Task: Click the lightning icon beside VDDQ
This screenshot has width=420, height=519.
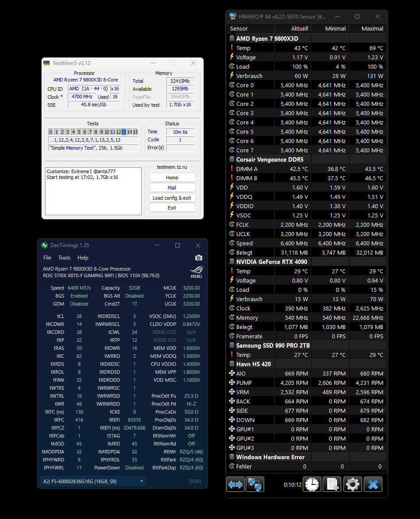Action: 232,196
